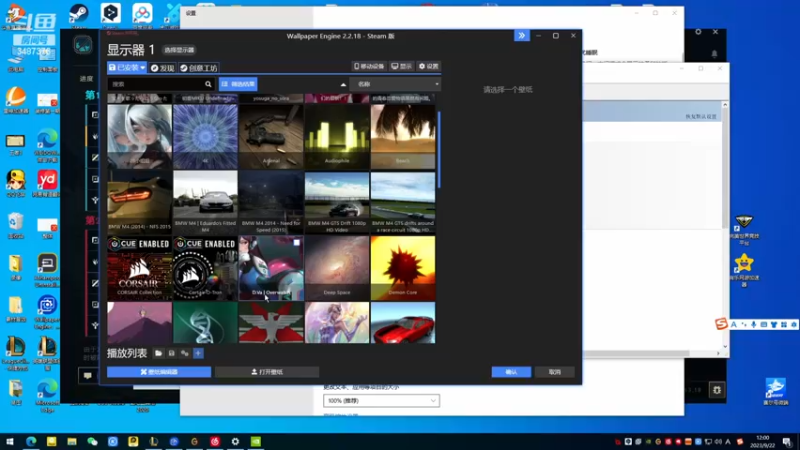Open playlist settings gears icon

185,353
